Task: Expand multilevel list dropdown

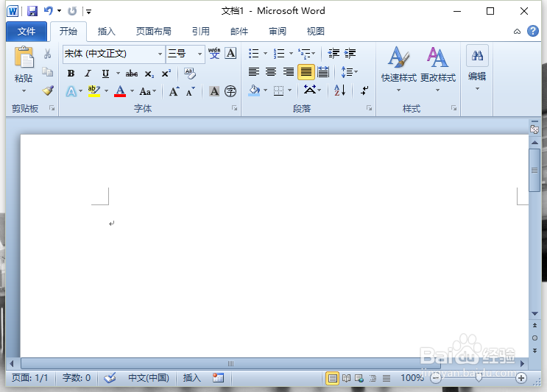Action: pos(314,53)
